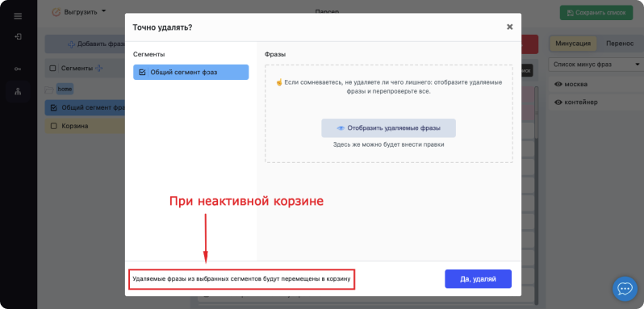Click Отобразить удаляемые фразы button
Viewport: 644px width, 309px height.
(x=388, y=128)
